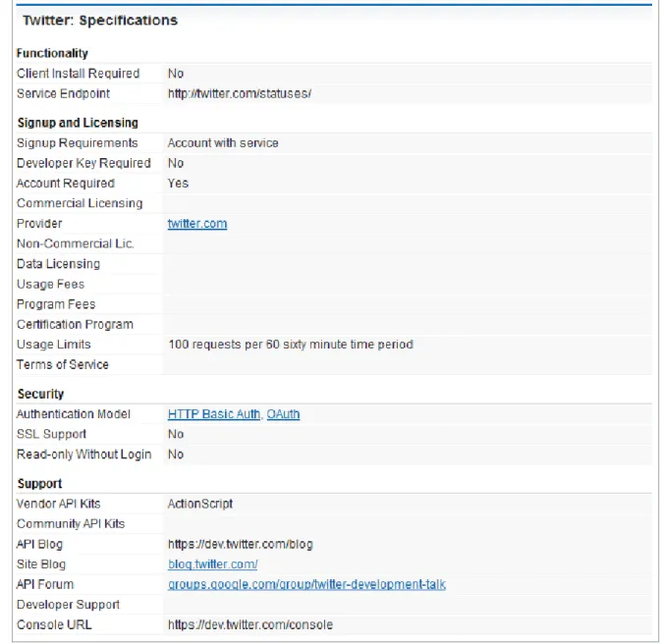Click the 'Commercial Licensing' label
The image size is (661, 644).
point(80,203)
